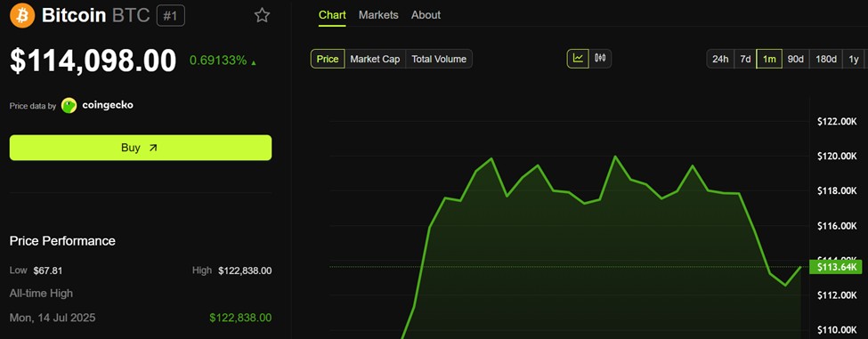Click the 0.69133% change percentage
The image size is (868, 339).
(218, 61)
